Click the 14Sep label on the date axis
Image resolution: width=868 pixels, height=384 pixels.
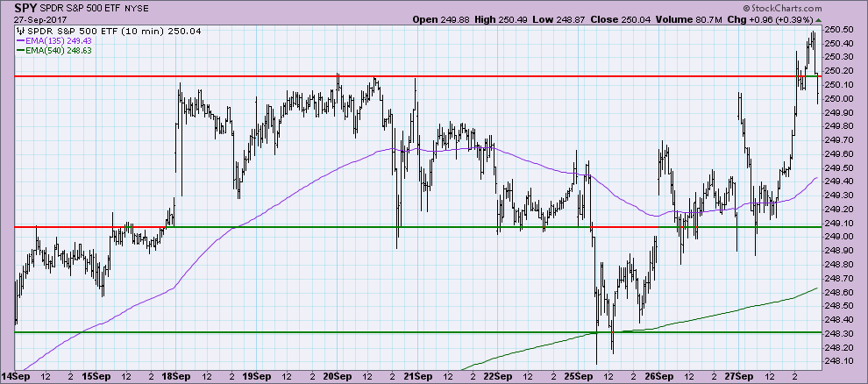(x=14, y=377)
